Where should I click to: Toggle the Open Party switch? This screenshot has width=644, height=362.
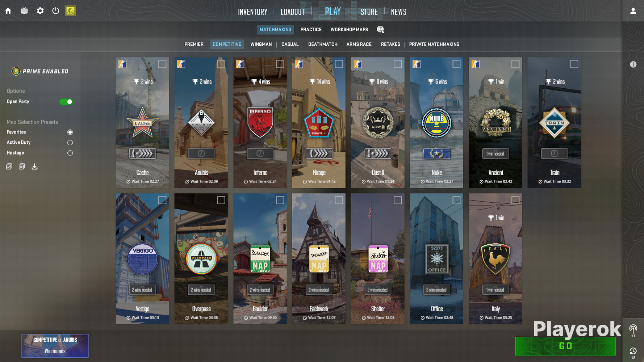point(66,102)
